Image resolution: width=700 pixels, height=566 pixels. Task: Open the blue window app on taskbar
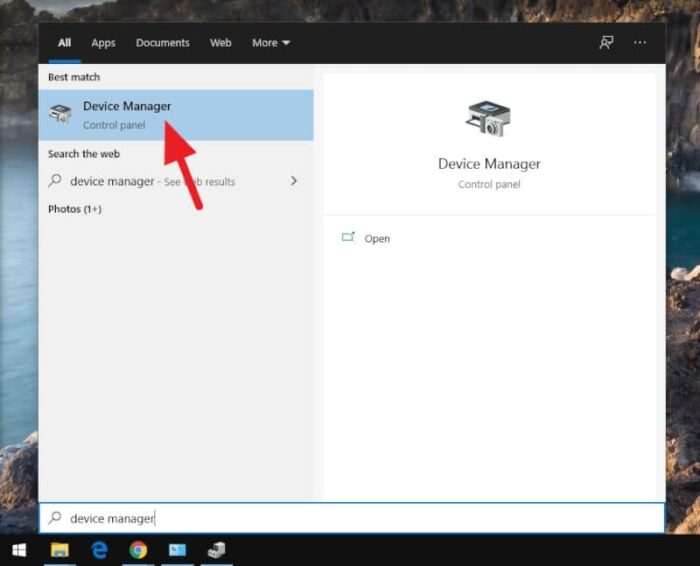pos(177,550)
